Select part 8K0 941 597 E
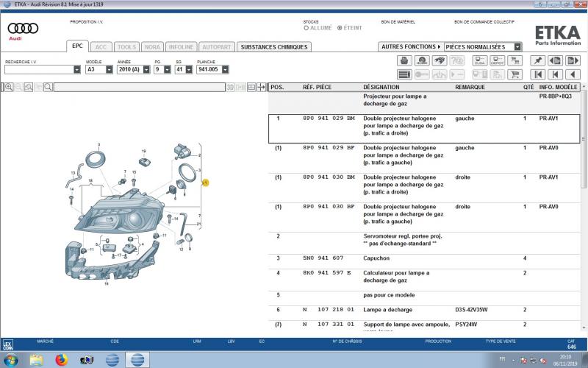The image size is (588, 368). click(x=424, y=280)
